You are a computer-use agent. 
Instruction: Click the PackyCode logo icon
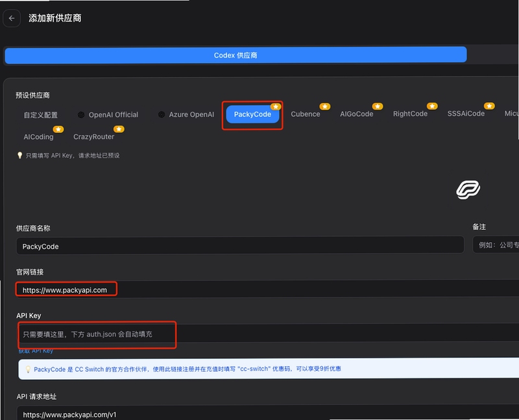click(468, 190)
